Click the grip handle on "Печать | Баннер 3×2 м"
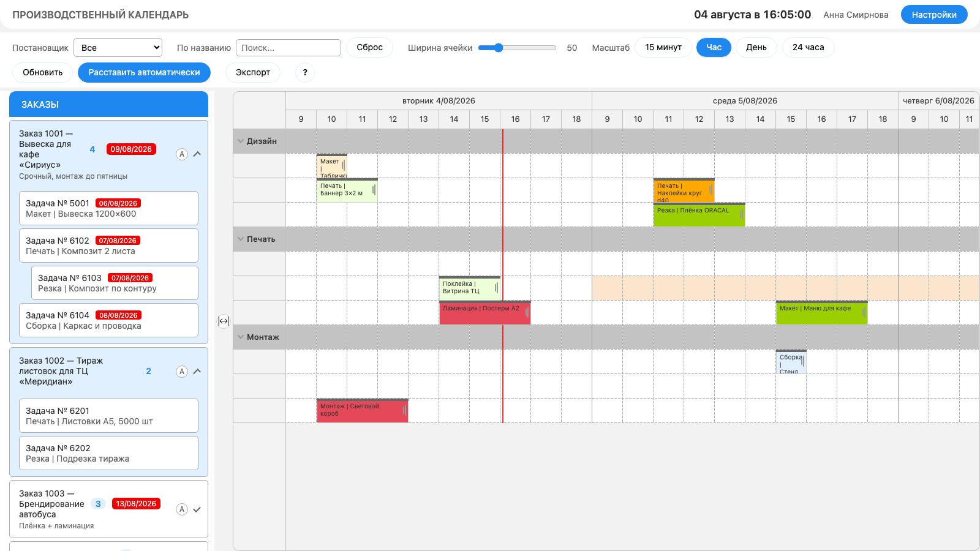The width and height of the screenshot is (980, 551). [374, 190]
